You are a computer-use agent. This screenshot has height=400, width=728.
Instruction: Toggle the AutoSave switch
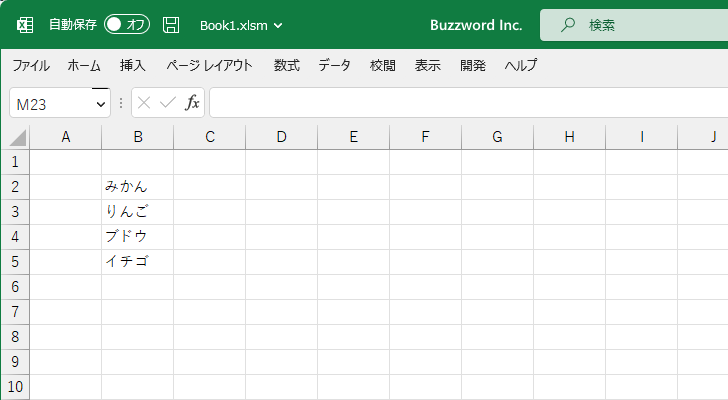pyautogui.click(x=127, y=25)
